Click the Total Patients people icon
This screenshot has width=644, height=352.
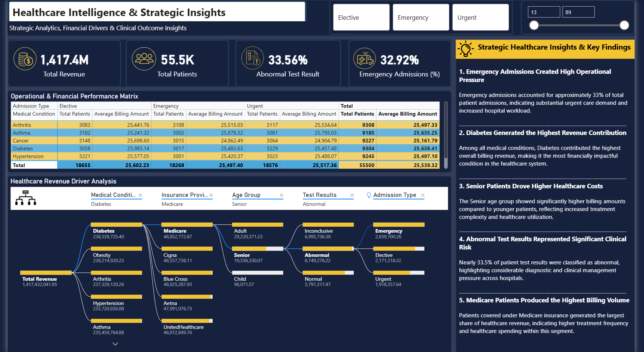pyautogui.click(x=144, y=59)
